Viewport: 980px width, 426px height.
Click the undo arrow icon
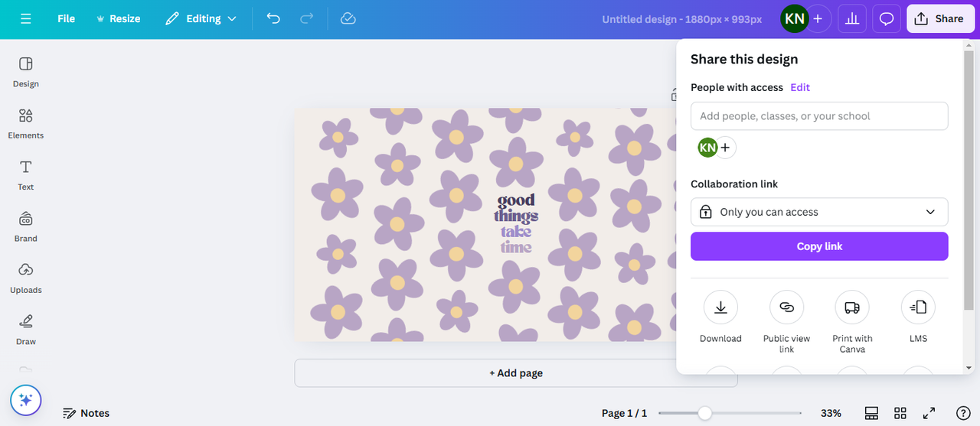pyautogui.click(x=273, y=18)
